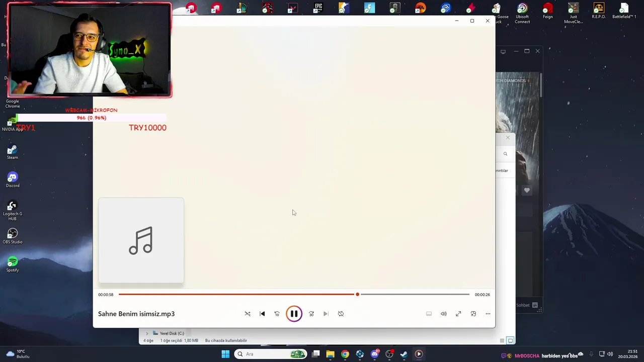644x362 pixels.
Task: Open Sohbet in the background window
Action: (x=527, y=305)
